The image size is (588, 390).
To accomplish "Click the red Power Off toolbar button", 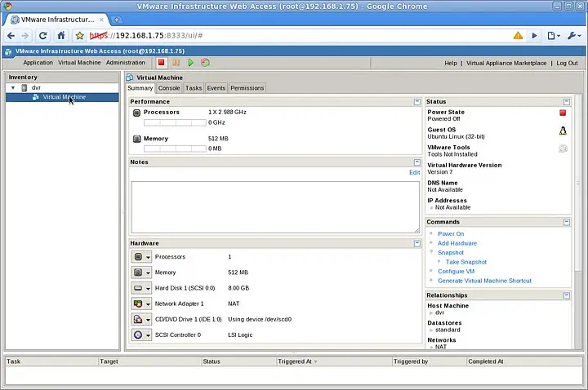I will pyautogui.click(x=161, y=63).
